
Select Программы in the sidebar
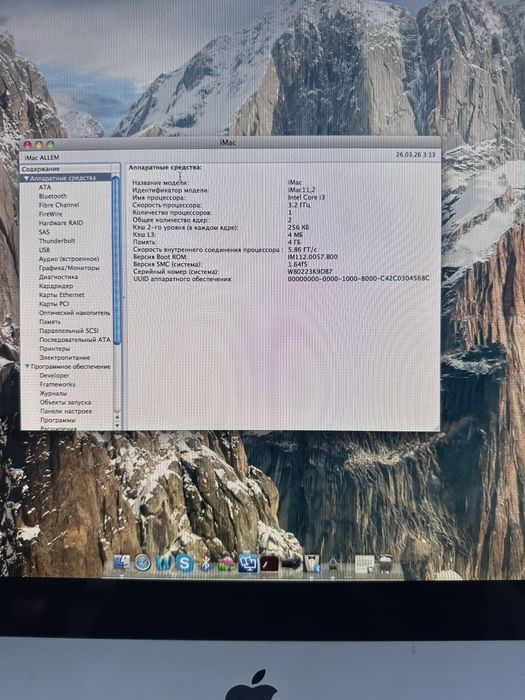[58, 420]
